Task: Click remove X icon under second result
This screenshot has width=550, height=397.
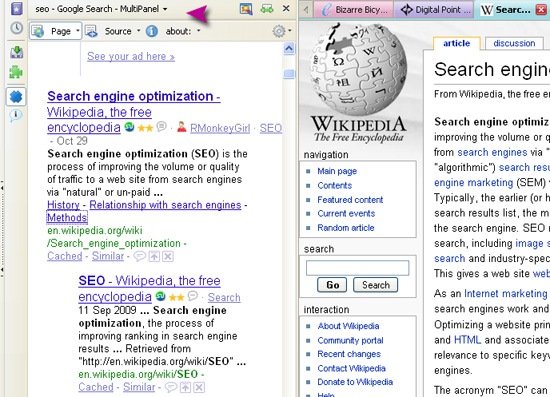Action: [199, 388]
